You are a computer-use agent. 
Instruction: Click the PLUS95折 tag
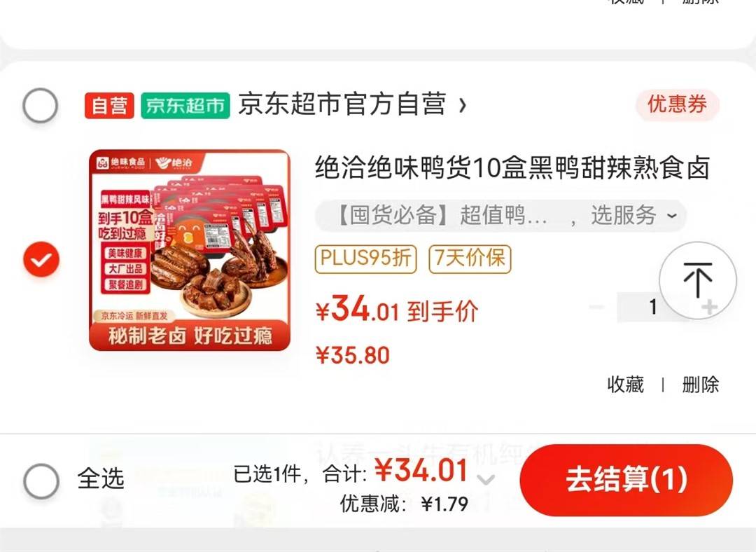click(365, 259)
